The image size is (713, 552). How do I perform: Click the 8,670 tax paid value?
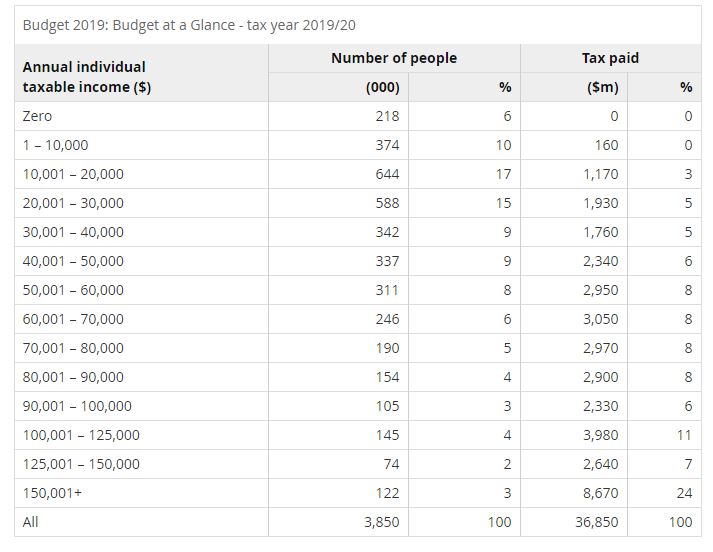[x=599, y=493]
